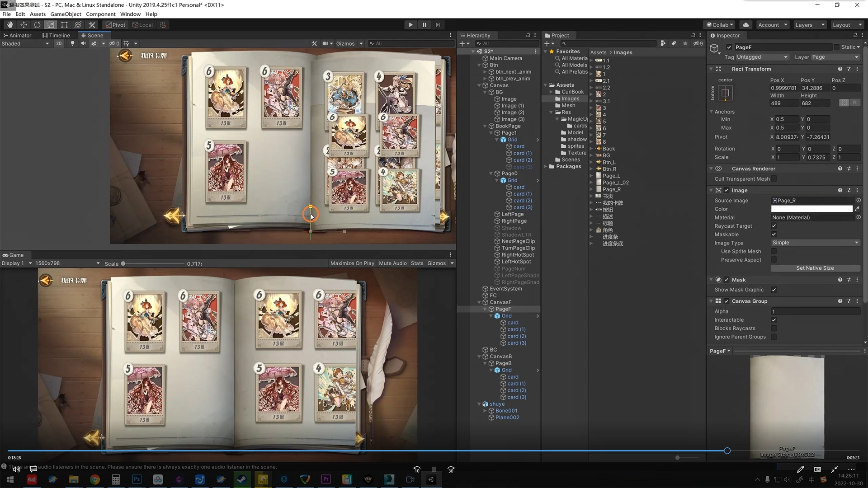
Task: Click Set Native Size button
Action: coord(815,268)
